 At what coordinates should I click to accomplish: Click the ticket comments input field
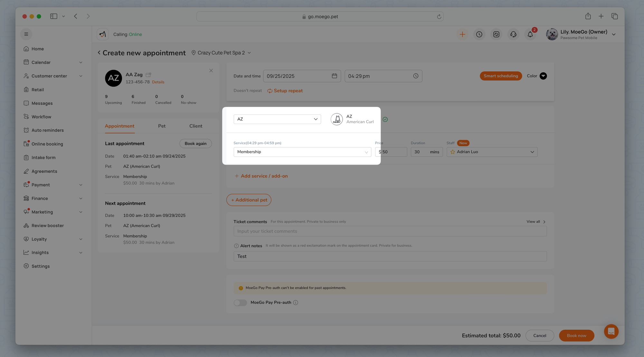tap(390, 231)
